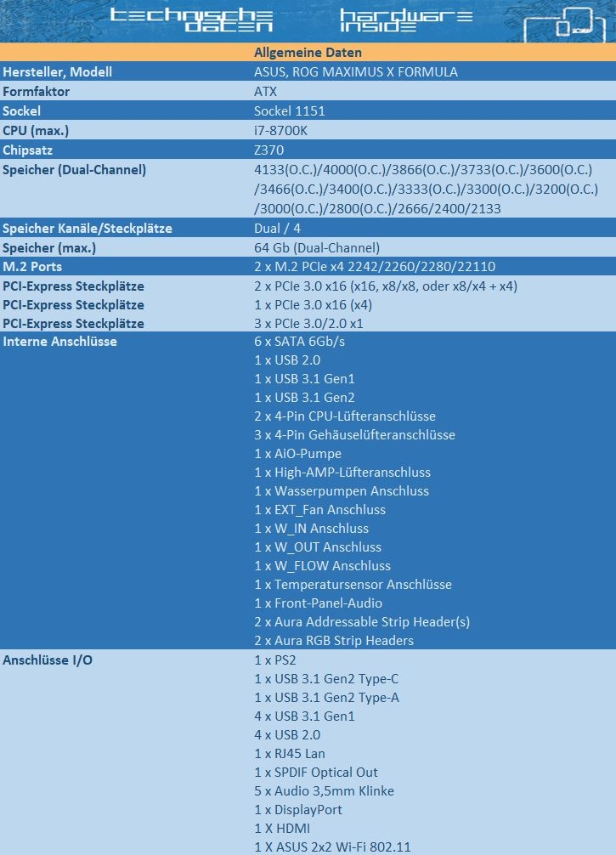
Task: Select the 'Chipsatz' label
Action: [x=28, y=150]
